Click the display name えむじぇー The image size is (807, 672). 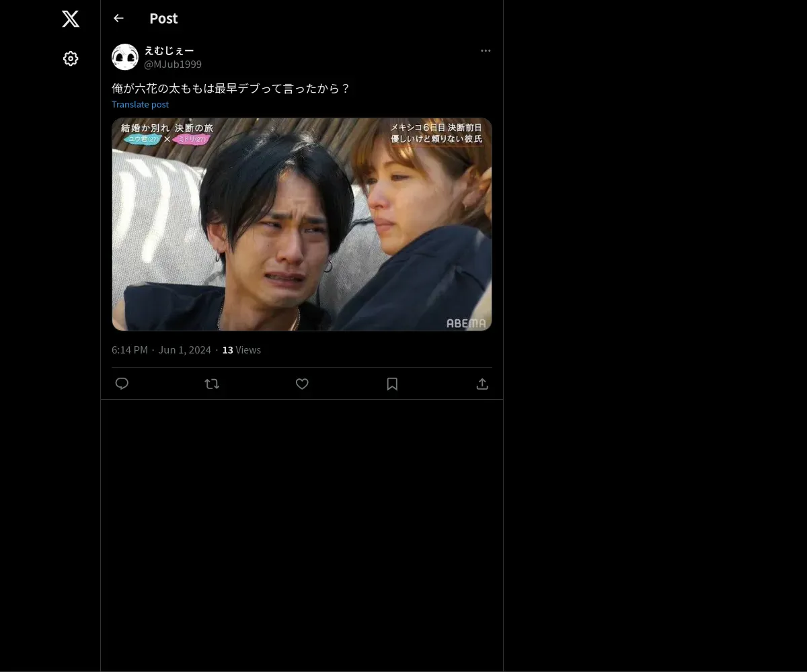169,50
